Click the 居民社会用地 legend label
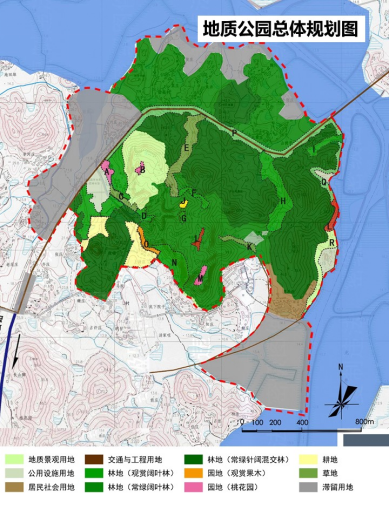389x510 pixels. 51,487
